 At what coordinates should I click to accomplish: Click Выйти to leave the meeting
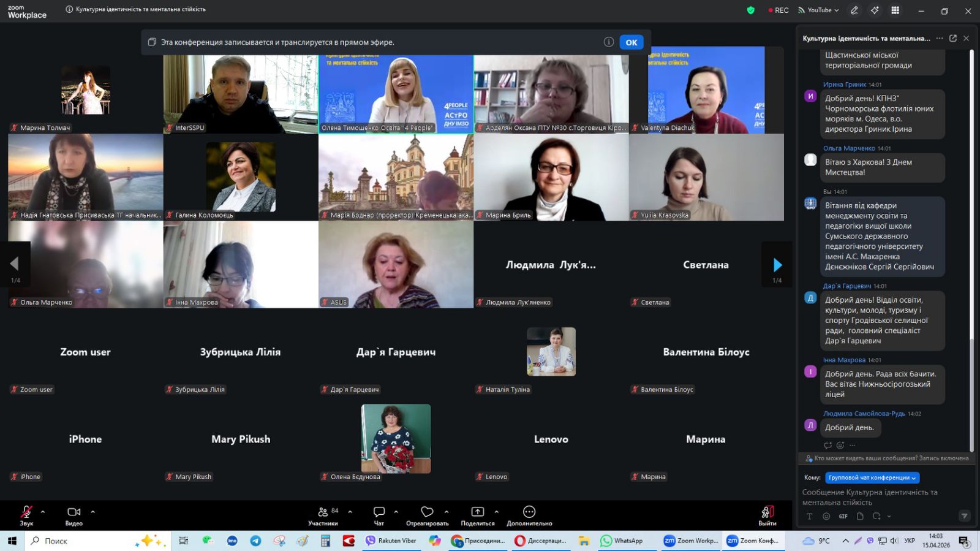click(767, 515)
